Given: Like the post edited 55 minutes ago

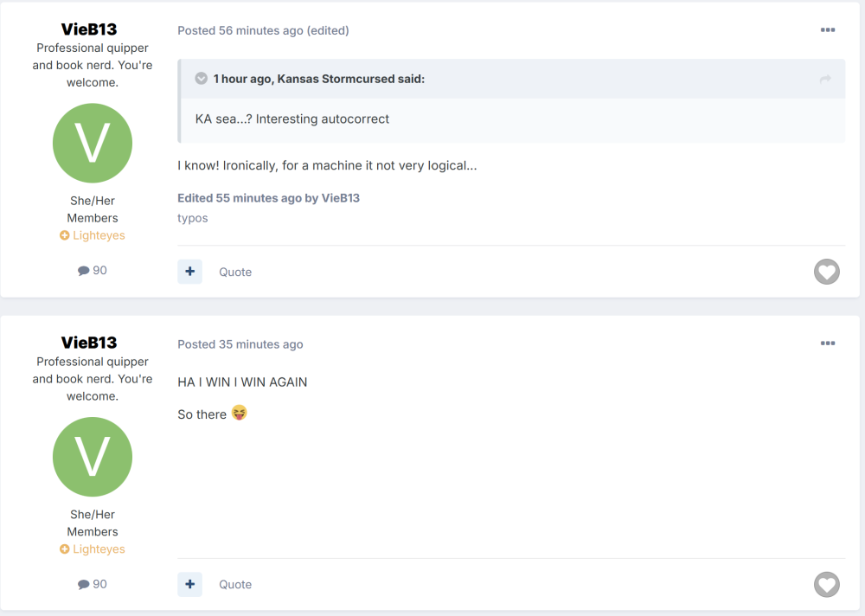Looking at the screenshot, I should tap(826, 272).
